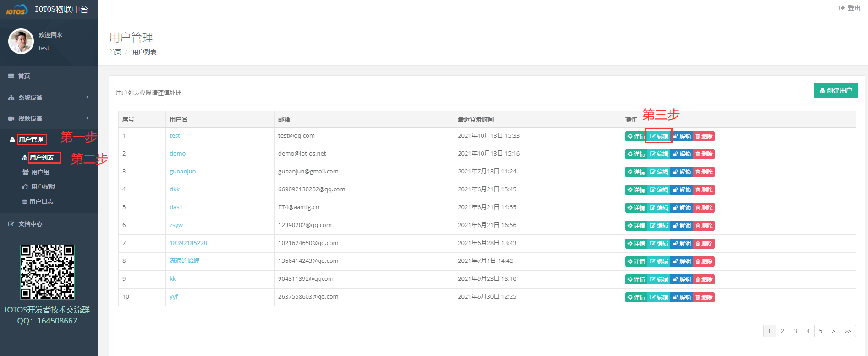Go to page 3 in pagination
The height and width of the screenshot is (356, 868).
[795, 331]
